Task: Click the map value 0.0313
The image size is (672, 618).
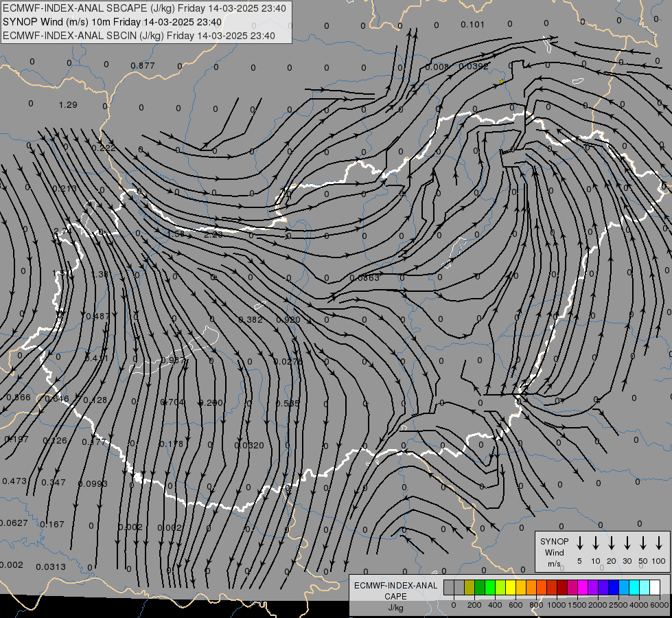Action: (x=51, y=567)
